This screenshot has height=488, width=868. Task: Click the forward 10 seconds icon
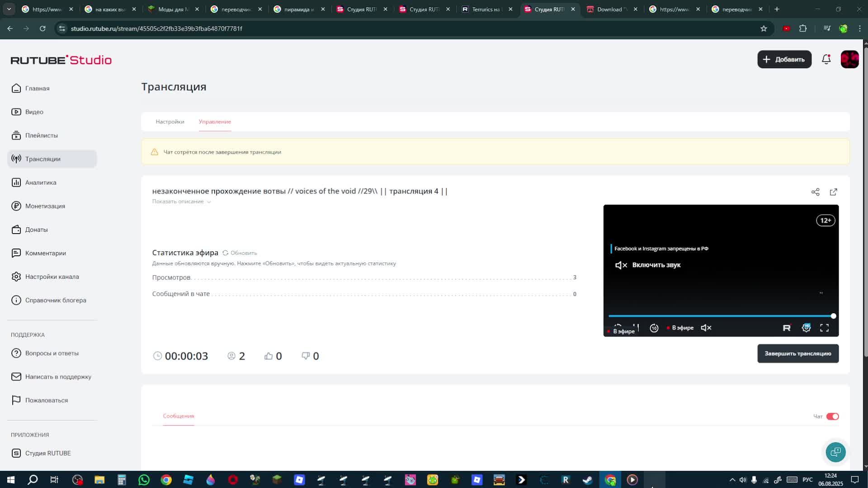[654, 328]
